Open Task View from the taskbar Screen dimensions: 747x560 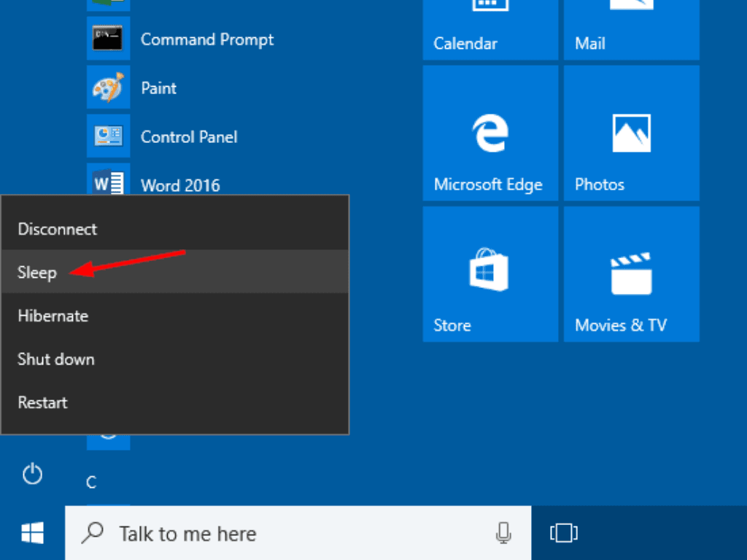[x=563, y=533]
